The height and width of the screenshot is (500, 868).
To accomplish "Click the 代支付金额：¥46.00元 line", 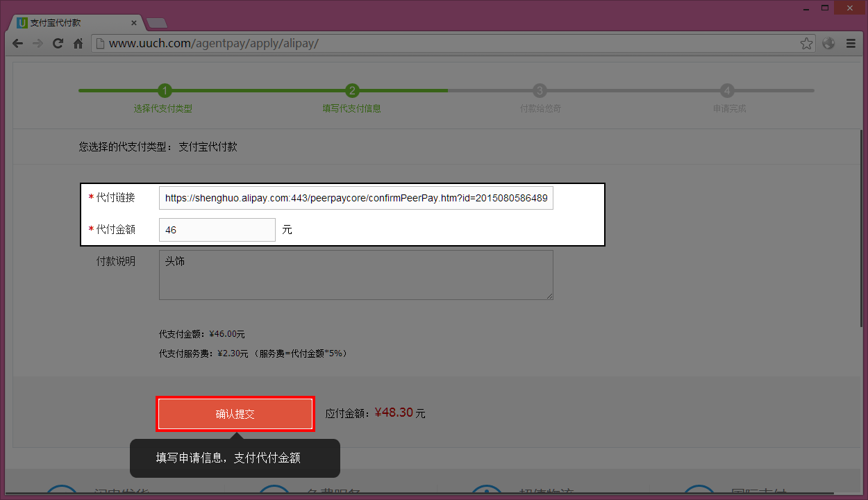I will point(202,334).
